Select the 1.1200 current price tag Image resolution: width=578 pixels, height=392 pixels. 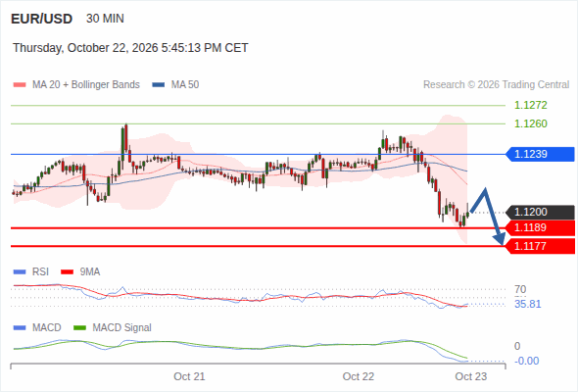click(540, 212)
